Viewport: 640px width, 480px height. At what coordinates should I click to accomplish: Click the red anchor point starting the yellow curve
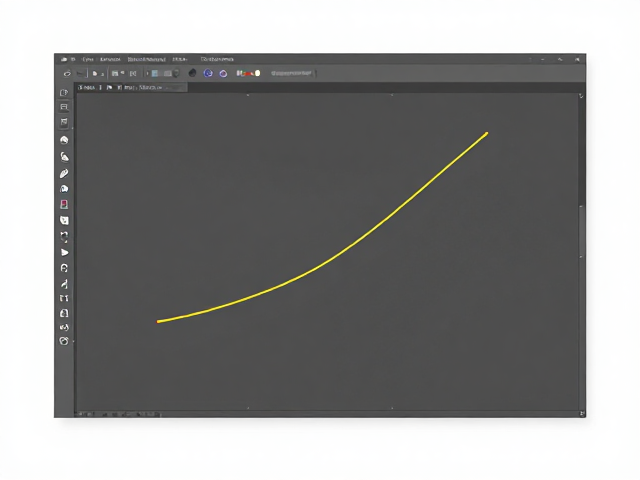click(158, 322)
